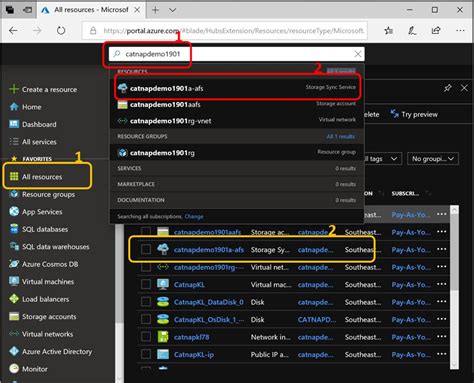Select catnapdemo1901rg resource group result
474x383 pixels.
pos(237,153)
